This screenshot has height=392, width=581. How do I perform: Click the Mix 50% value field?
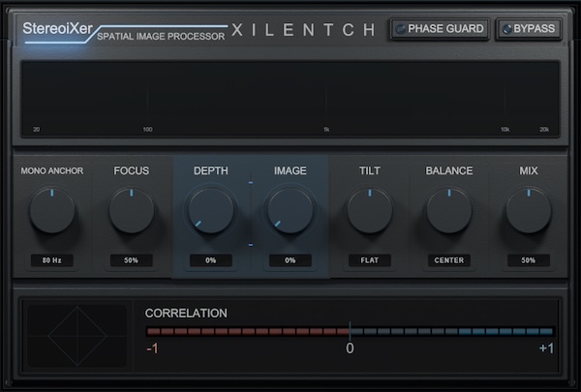[x=529, y=260]
